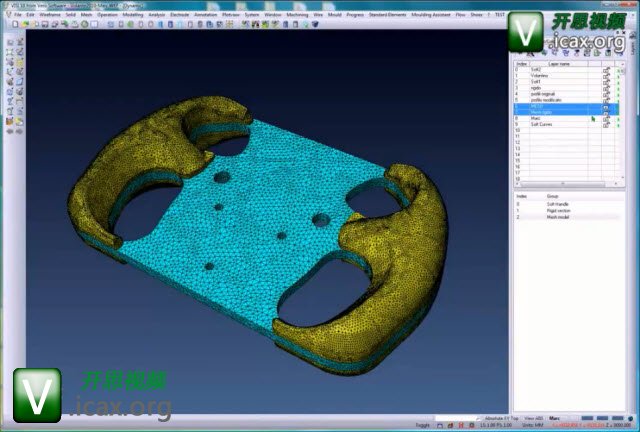The width and height of the screenshot is (640, 432).
Task: Select the profilo modificato layer row
Action: pyautogui.click(x=566, y=100)
